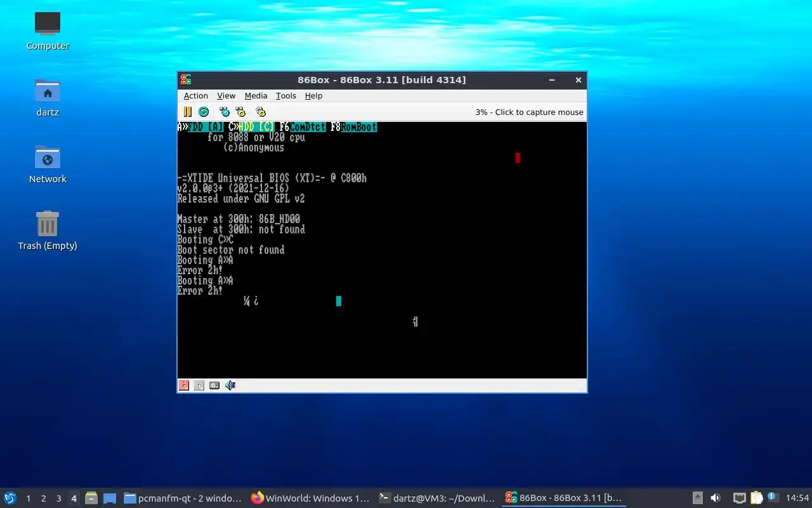Minimize the 86Box window
The height and width of the screenshot is (508, 812).
552,80
